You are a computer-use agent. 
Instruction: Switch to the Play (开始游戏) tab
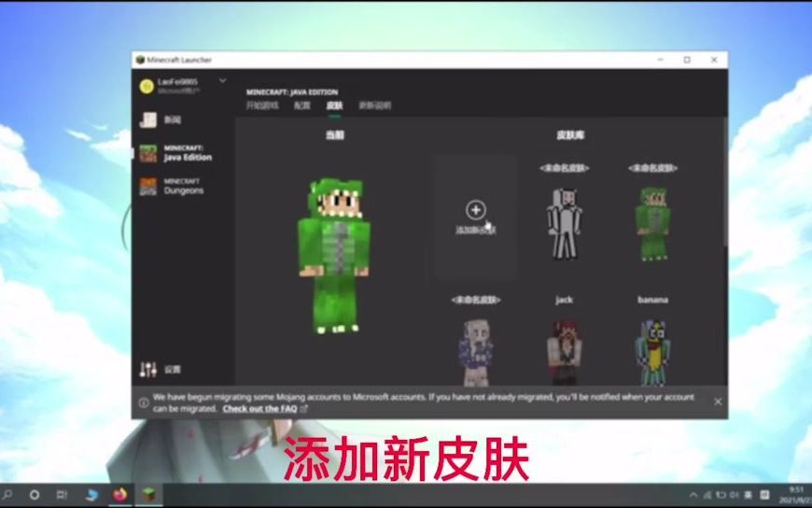[x=262, y=106]
